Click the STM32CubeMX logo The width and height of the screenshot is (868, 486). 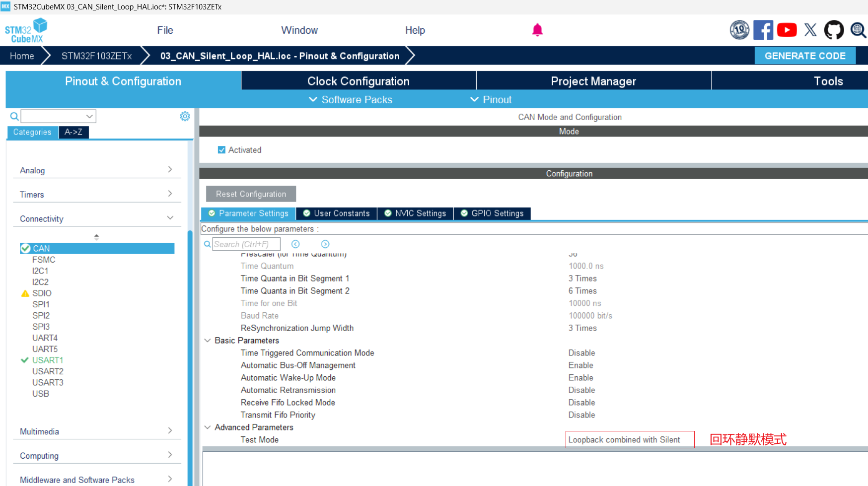(x=26, y=31)
